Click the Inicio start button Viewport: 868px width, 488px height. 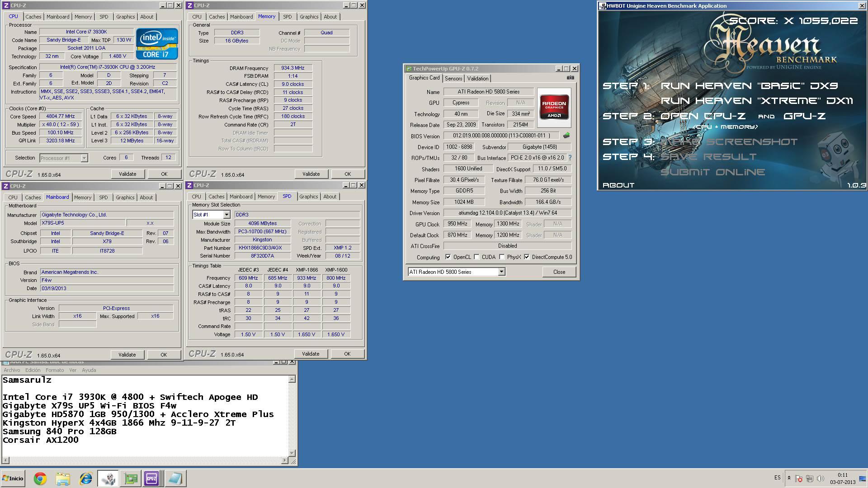click(13, 479)
